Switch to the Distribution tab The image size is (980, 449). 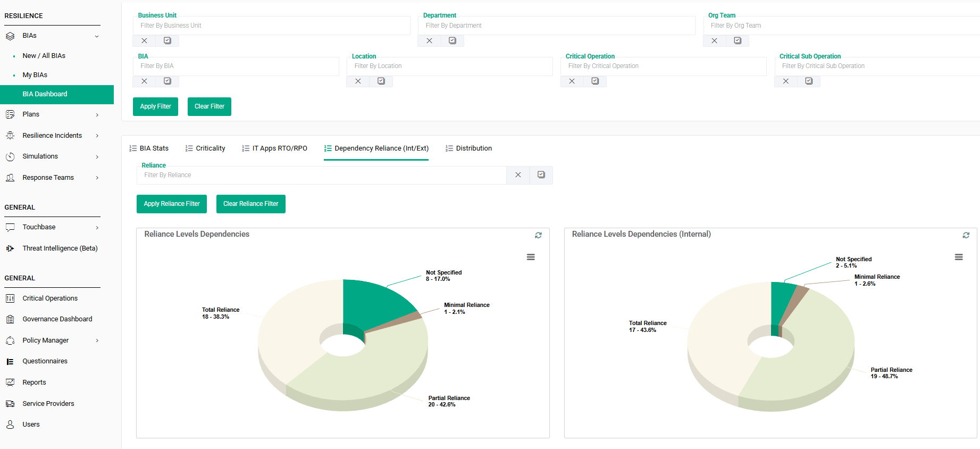coord(468,148)
